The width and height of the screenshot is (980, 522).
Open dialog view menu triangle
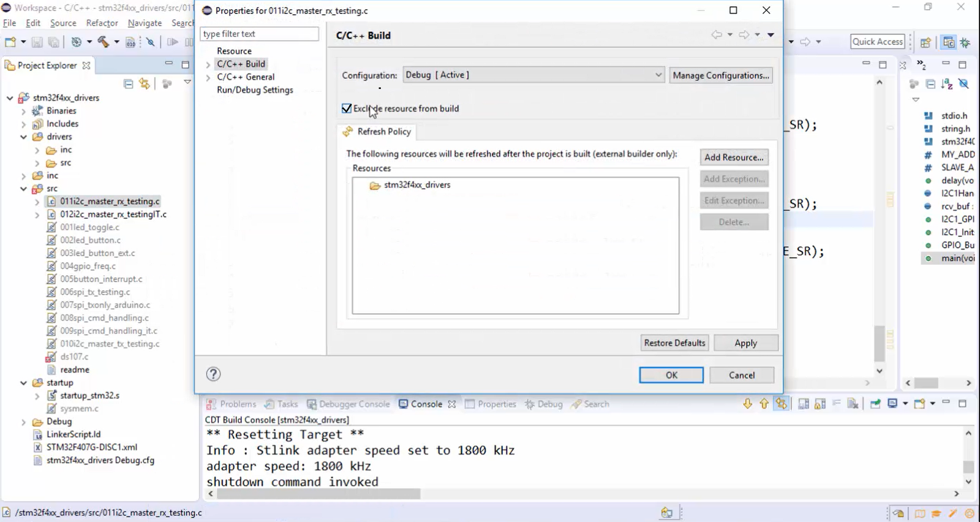(x=771, y=35)
